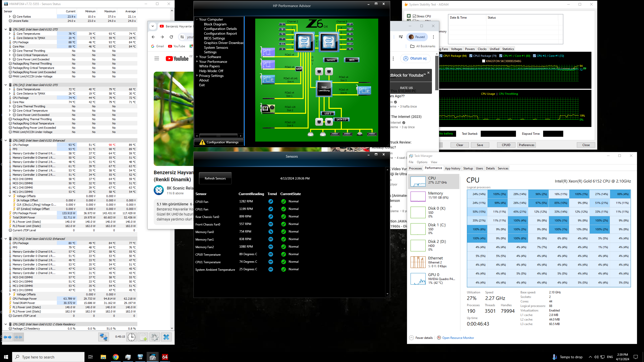Click HWiNFO collapse columns arrows icon
The height and width of the screenshot is (362, 644).
coord(19,337)
